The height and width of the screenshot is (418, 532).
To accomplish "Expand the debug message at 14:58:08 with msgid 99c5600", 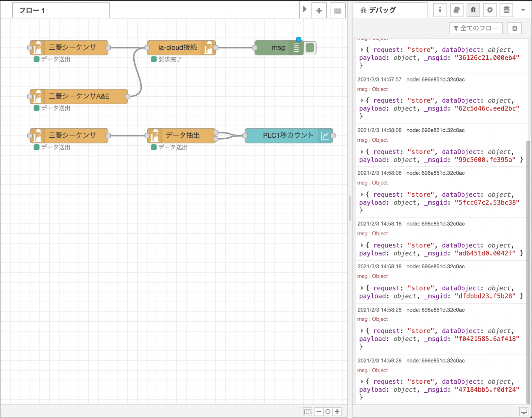I will point(362,152).
